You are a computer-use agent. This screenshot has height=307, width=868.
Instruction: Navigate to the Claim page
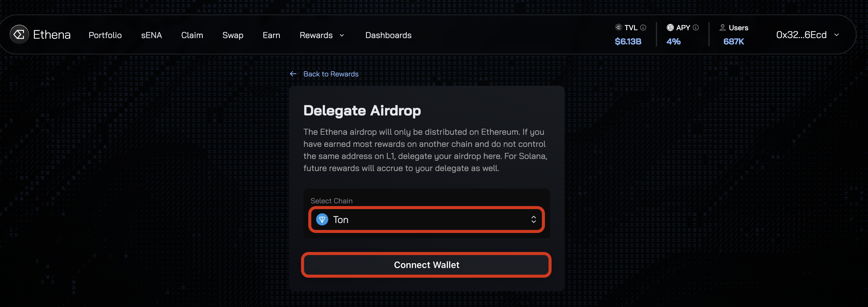(x=192, y=35)
